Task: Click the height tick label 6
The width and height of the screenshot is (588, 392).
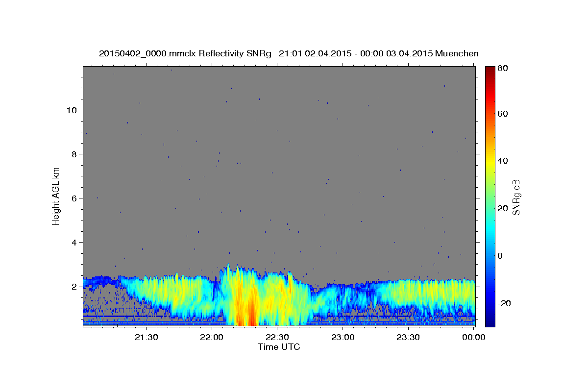Action: (x=74, y=198)
